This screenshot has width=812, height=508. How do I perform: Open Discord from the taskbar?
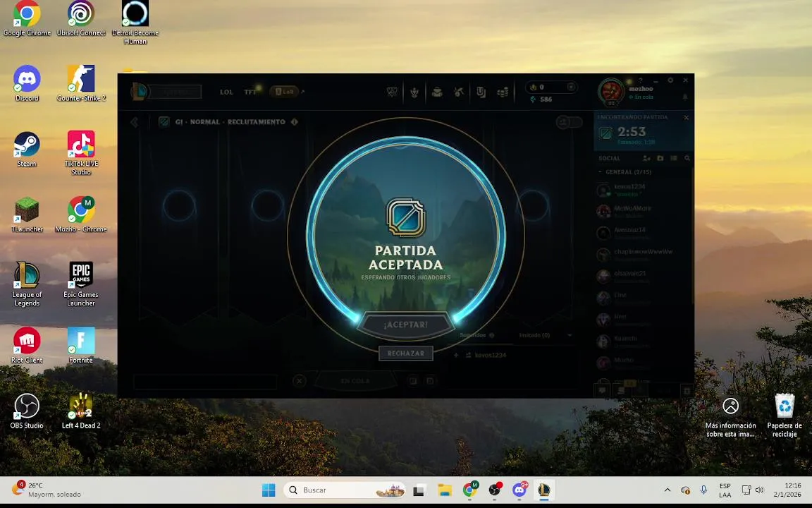coord(519,490)
